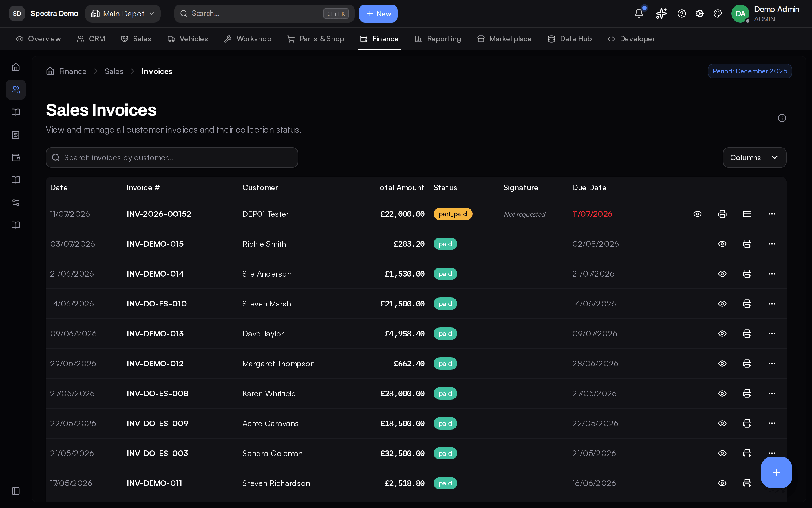View invoice INV-DO-ES-009 with eye icon
Viewport: 812px width, 508px height.
[x=722, y=423]
